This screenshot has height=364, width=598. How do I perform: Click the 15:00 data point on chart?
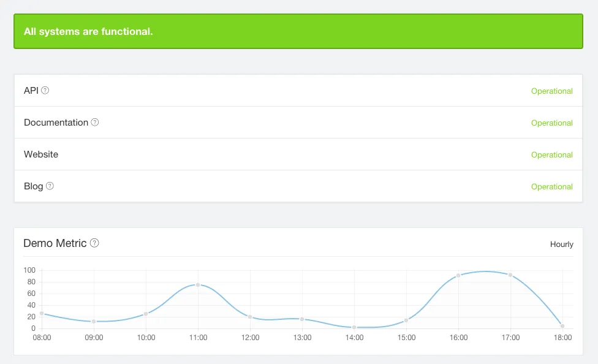(406, 320)
